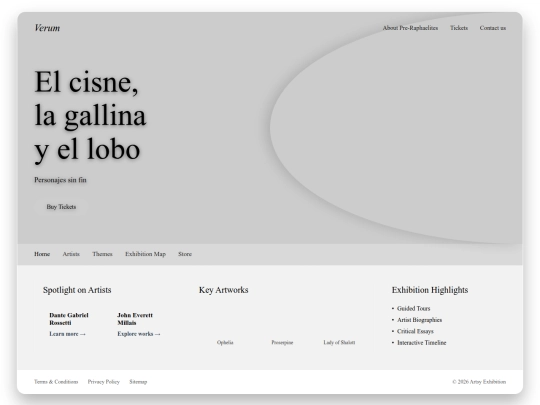Click Artist Biographies highlight
The width and height of the screenshot is (540, 405).
coord(419,320)
